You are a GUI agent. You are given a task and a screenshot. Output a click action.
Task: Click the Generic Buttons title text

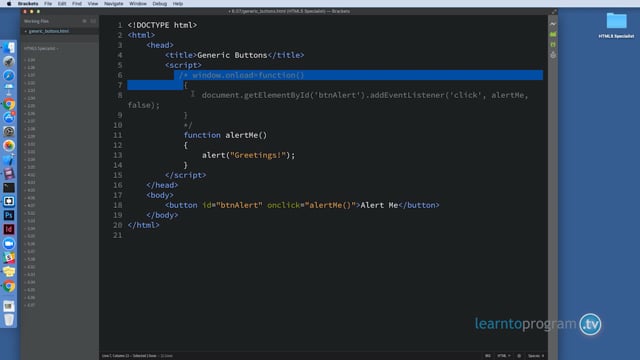click(232, 55)
